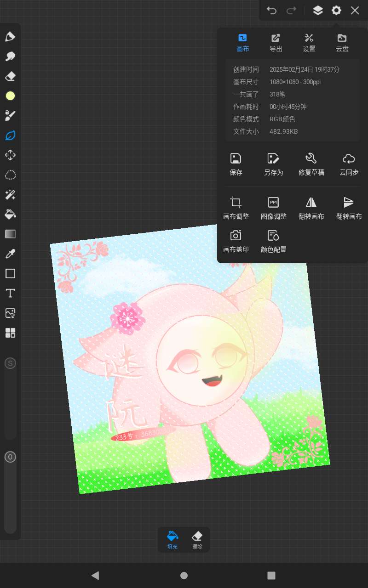The height and width of the screenshot is (588, 368).
Task: Click 另存为 to save a copy
Action: pos(274,164)
